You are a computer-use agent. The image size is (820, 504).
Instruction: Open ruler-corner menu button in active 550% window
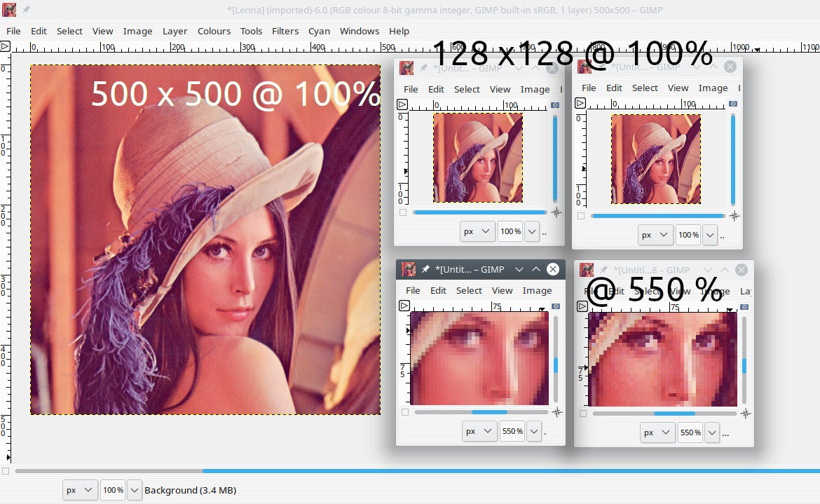404,306
